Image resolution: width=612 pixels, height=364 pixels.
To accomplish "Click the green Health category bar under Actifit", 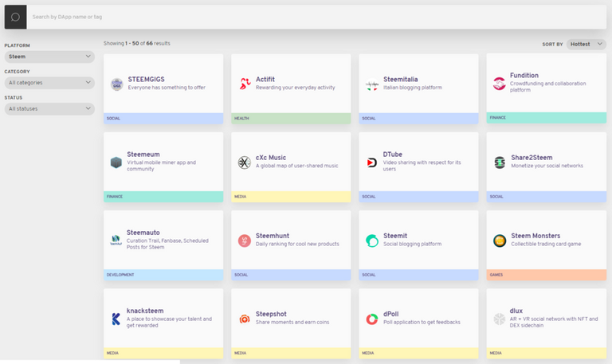I will click(291, 118).
